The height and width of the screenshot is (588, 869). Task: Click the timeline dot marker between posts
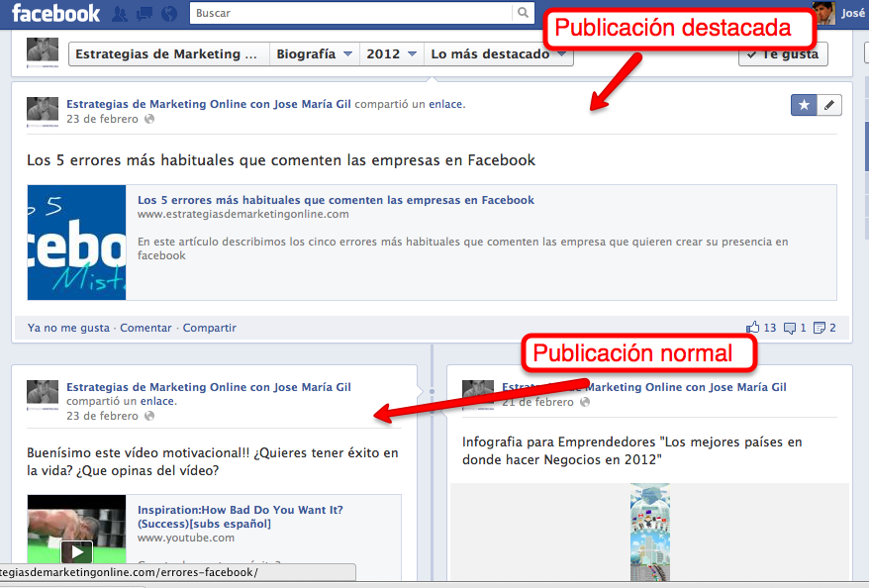coord(433,391)
